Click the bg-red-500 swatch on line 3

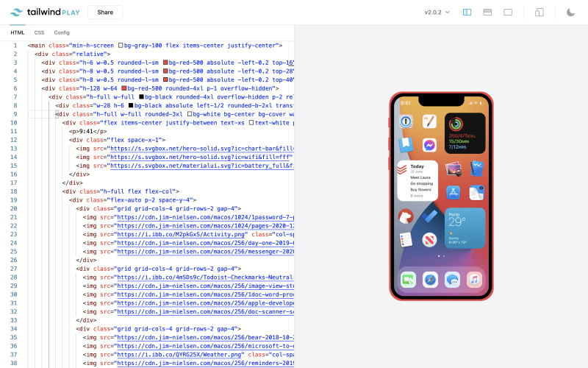(x=165, y=63)
